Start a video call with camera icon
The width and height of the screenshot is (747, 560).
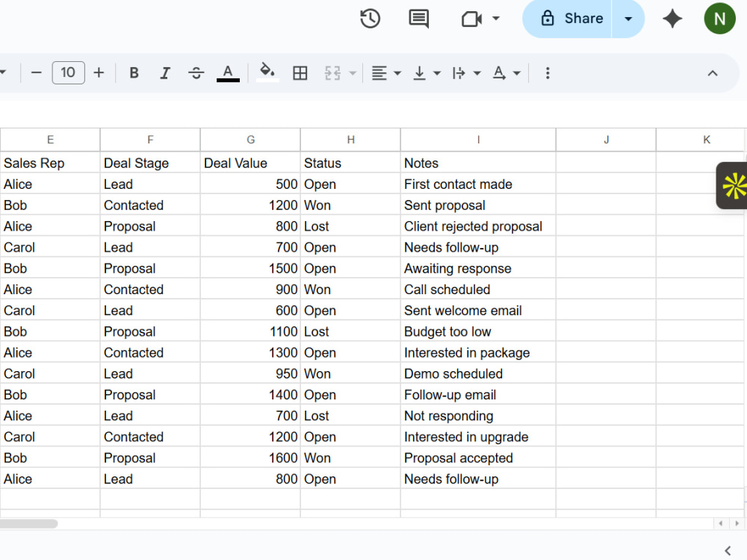pyautogui.click(x=471, y=19)
